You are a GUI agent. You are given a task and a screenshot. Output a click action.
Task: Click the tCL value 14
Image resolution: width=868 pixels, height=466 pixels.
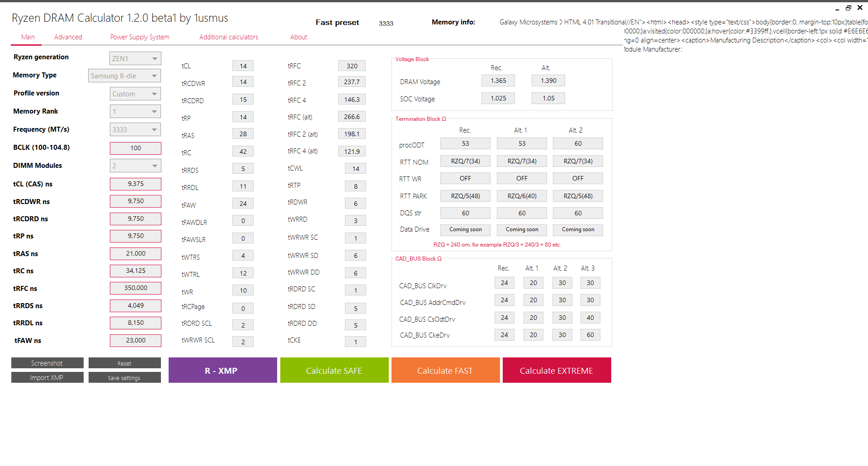click(x=243, y=66)
